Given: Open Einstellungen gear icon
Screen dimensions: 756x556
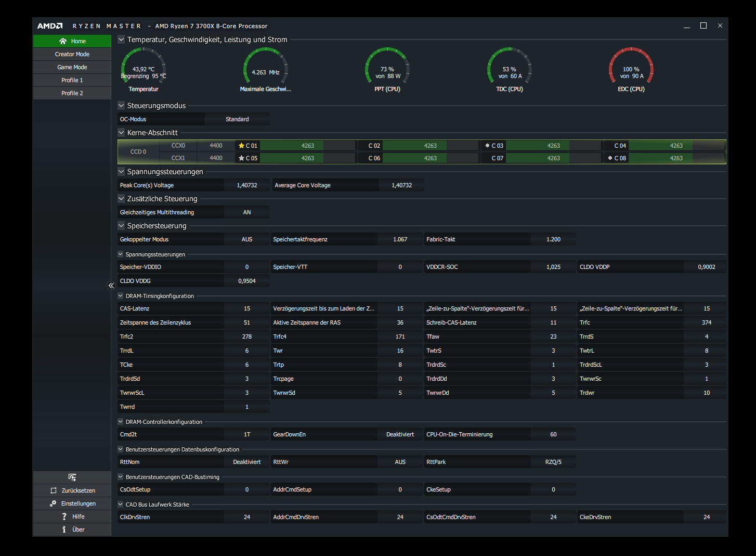Looking at the screenshot, I should click(53, 503).
